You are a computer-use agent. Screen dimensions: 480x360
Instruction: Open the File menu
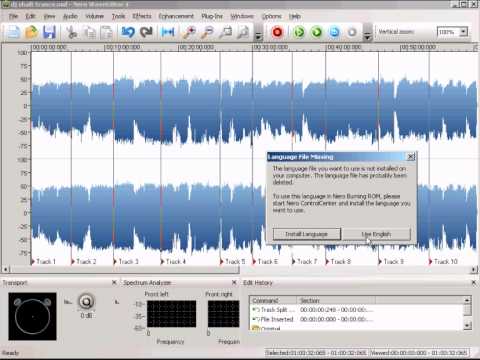tap(13, 16)
